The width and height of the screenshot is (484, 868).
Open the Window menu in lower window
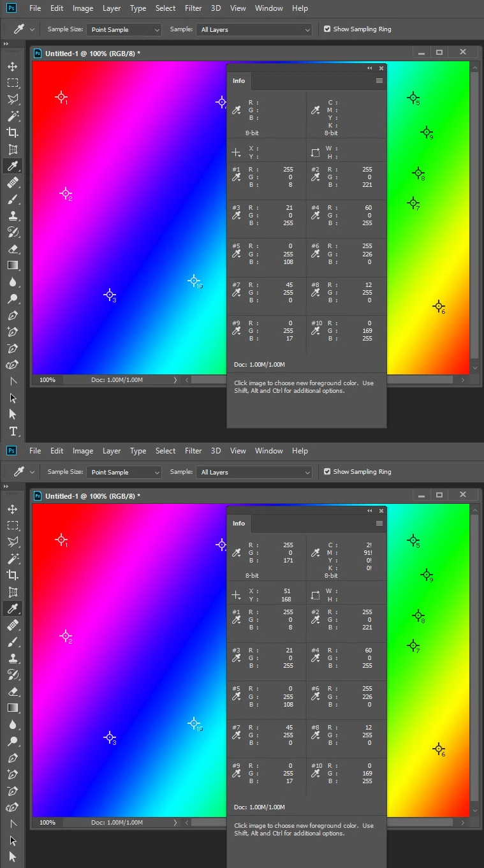coord(269,451)
